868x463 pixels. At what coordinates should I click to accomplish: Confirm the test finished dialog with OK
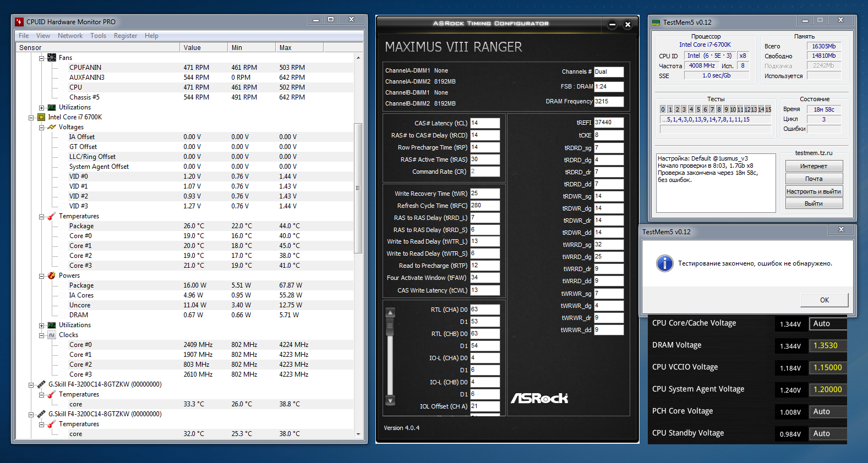tap(824, 300)
